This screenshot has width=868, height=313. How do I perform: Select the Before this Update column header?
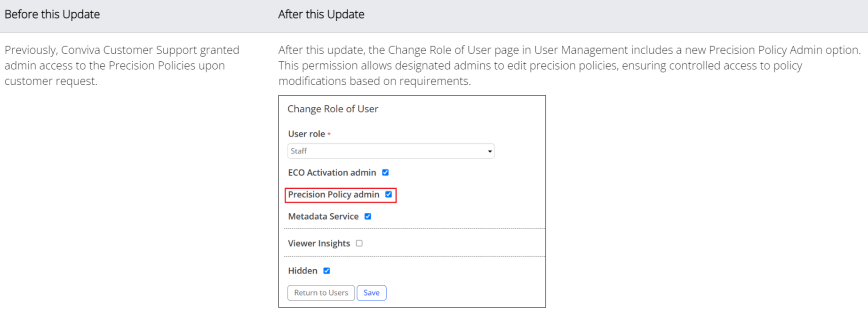tap(52, 14)
